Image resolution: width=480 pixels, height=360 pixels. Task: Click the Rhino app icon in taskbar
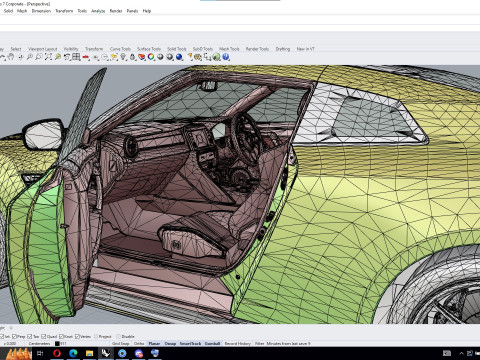pos(106,353)
